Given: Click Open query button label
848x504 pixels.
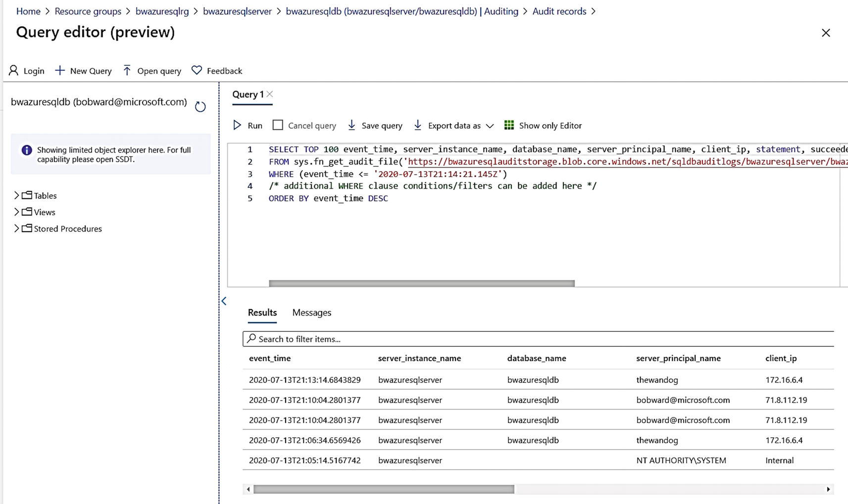Looking at the screenshot, I should coord(159,71).
